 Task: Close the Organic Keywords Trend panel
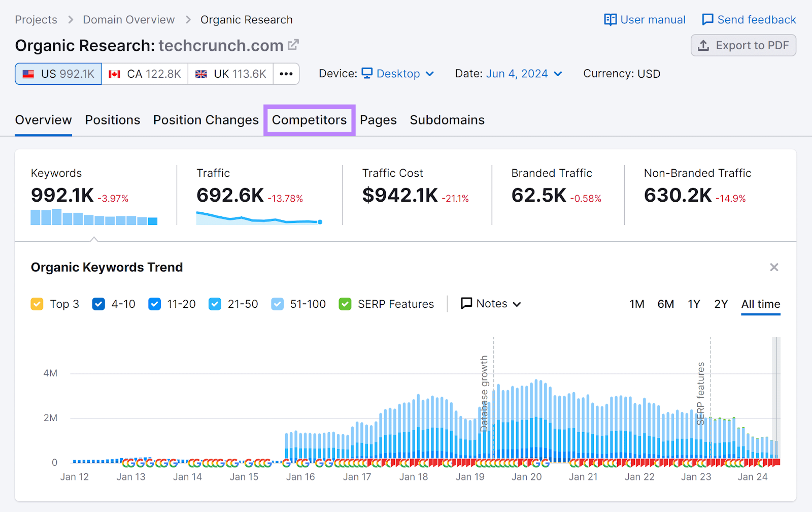(x=774, y=267)
